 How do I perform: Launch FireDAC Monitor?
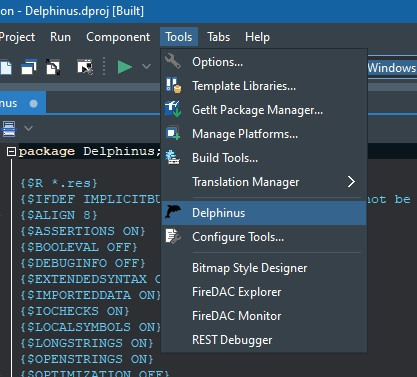coord(264,316)
